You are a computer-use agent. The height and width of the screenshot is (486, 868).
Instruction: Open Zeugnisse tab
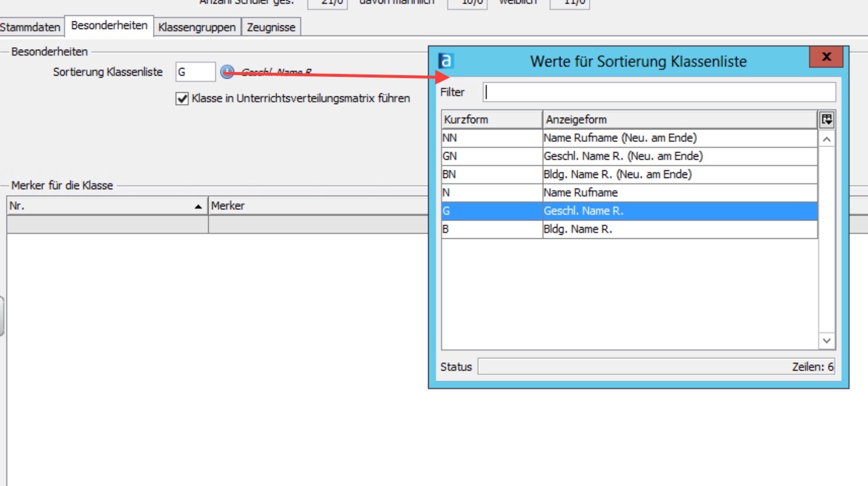point(271,27)
